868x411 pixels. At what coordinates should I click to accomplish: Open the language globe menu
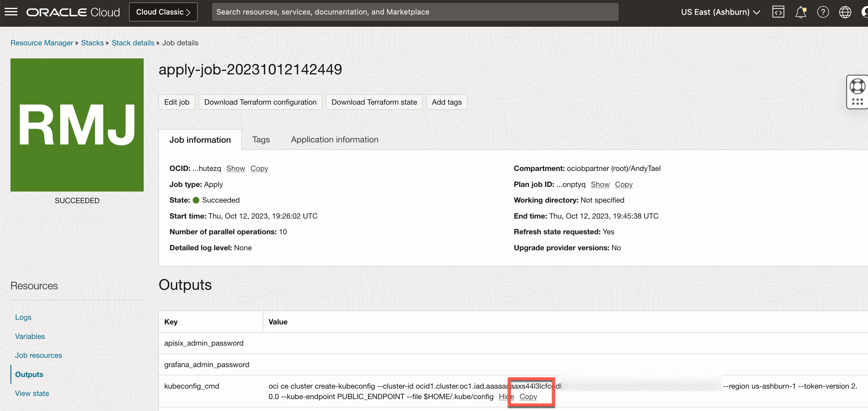click(x=845, y=12)
